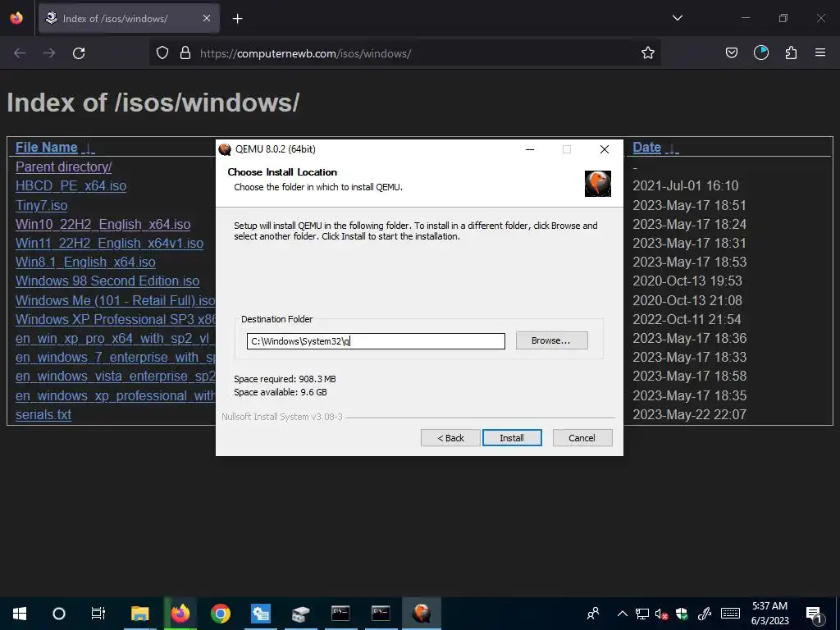Open muted volume tray icon
This screenshot has width=840, height=630.
pyautogui.click(x=661, y=614)
